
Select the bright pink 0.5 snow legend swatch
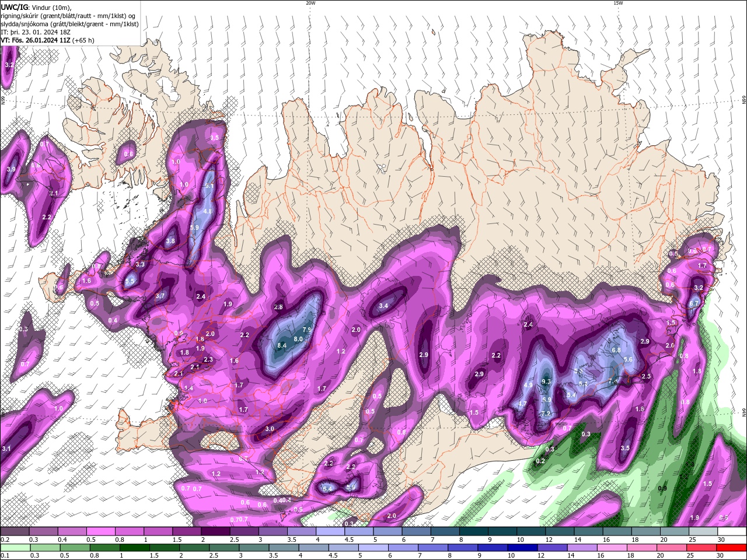[x=100, y=531]
